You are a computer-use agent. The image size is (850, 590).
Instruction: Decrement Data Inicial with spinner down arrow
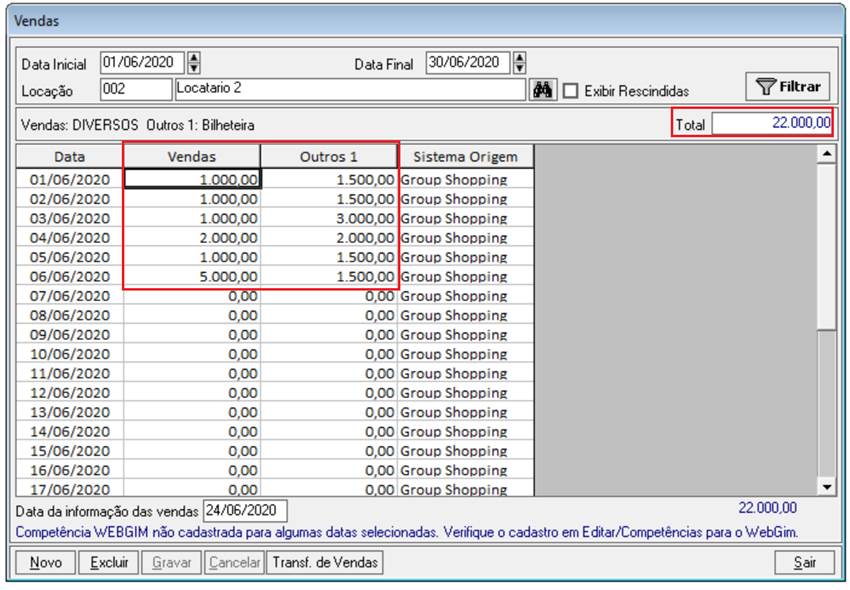[x=194, y=68]
